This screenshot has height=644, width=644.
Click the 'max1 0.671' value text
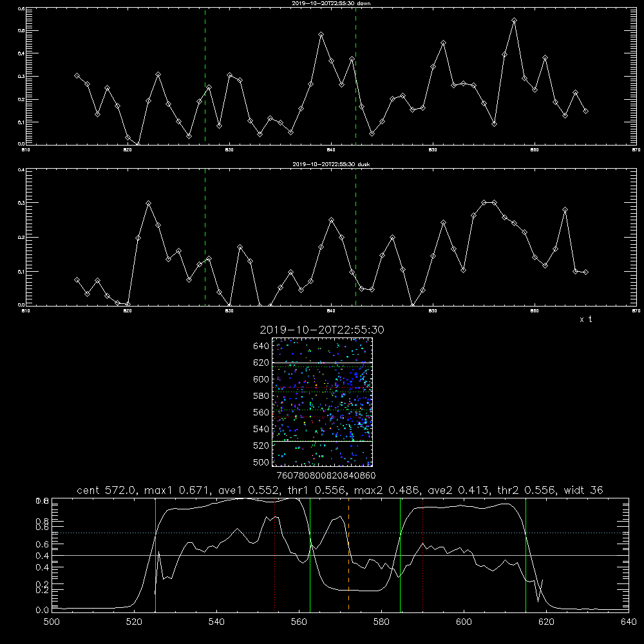pos(178,490)
